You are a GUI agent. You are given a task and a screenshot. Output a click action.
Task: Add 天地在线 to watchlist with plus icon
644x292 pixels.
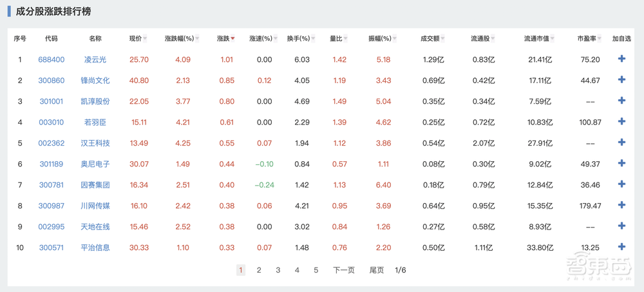(x=621, y=226)
